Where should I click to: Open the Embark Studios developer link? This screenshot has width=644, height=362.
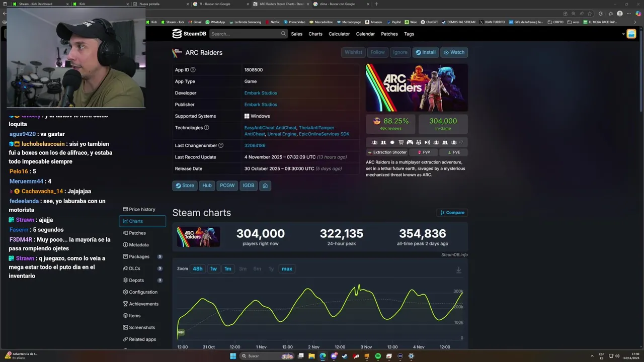261,93
